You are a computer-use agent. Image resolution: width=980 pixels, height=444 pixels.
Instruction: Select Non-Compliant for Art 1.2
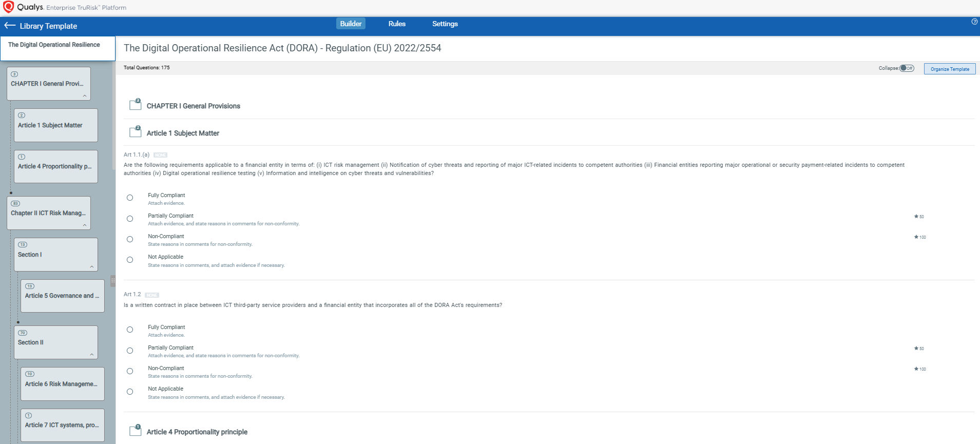tap(130, 371)
